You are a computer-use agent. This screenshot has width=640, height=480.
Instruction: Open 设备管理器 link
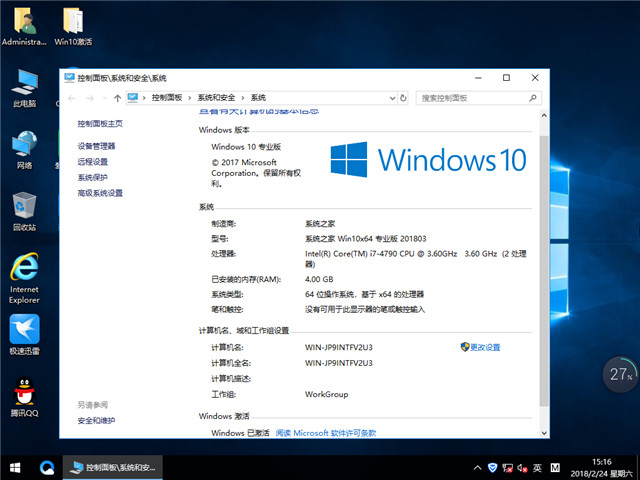[x=96, y=146]
